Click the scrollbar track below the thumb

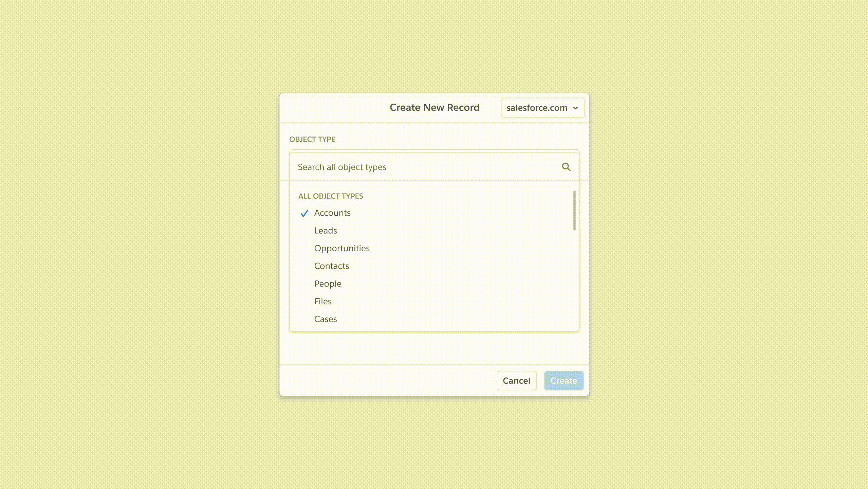tap(574, 278)
